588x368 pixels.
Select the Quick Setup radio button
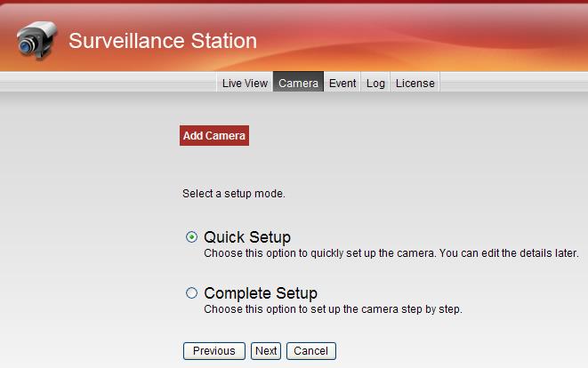pos(191,236)
